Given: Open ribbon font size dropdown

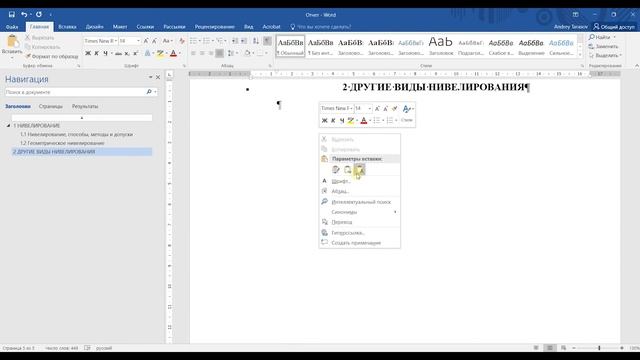Looking at the screenshot, I should tap(138, 41).
